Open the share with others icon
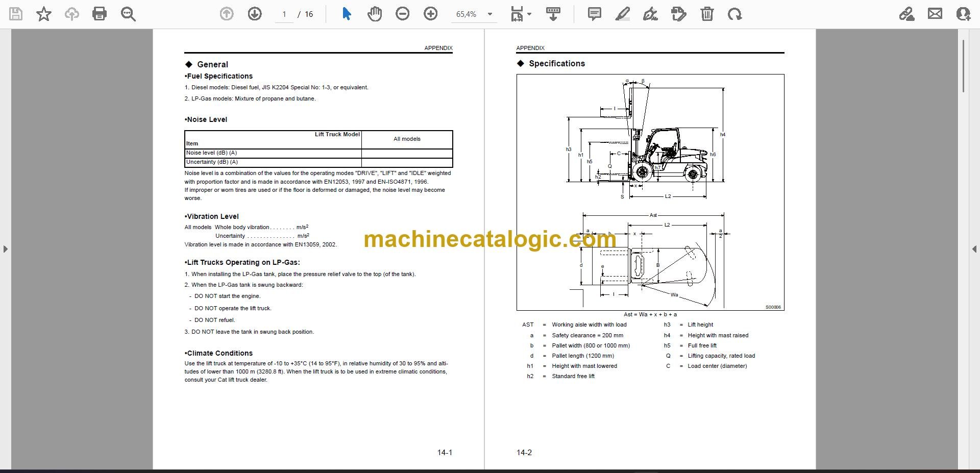The width and height of the screenshot is (980, 473). click(x=963, y=14)
